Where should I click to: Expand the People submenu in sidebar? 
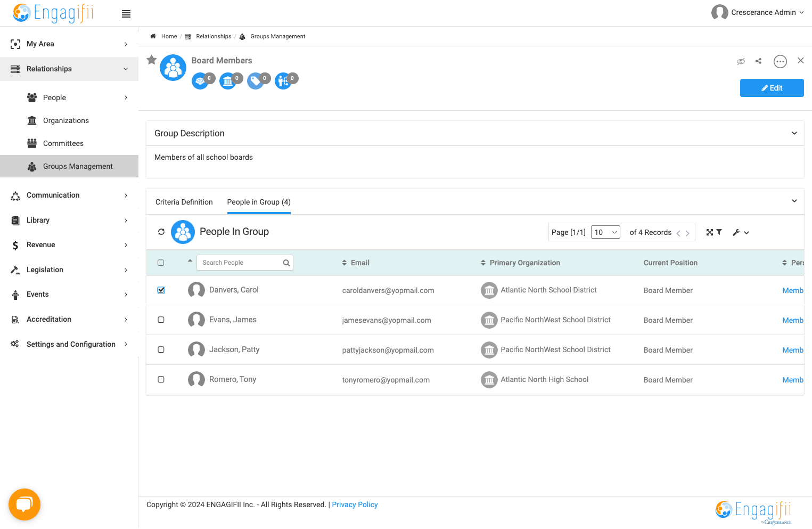pyautogui.click(x=126, y=97)
